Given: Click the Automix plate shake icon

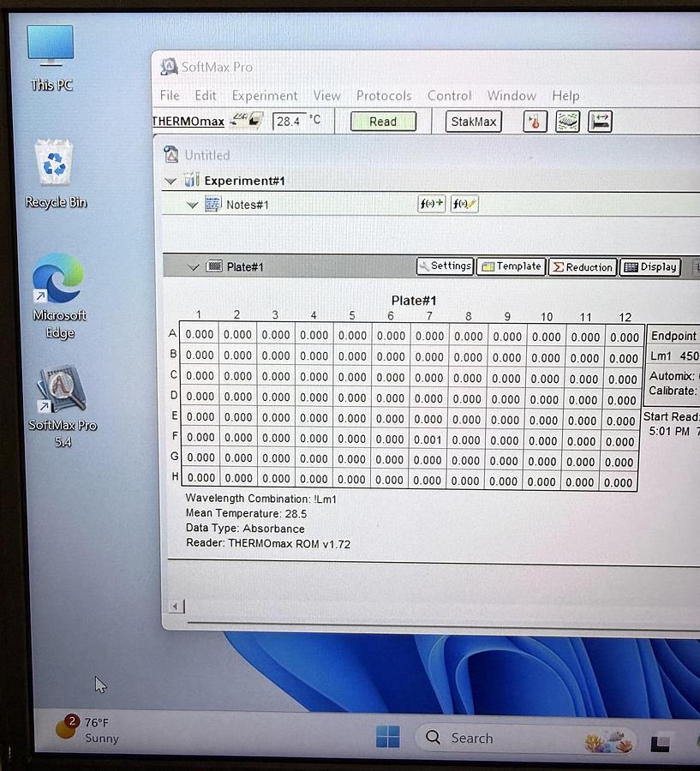Looking at the screenshot, I should (567, 122).
